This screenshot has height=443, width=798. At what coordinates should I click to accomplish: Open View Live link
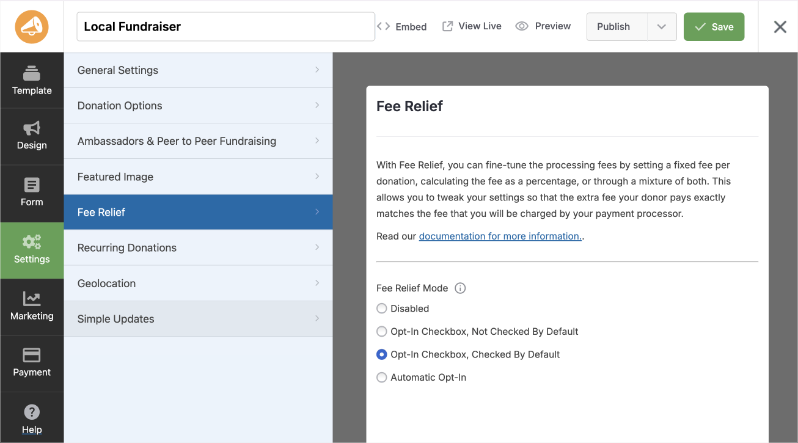pyautogui.click(x=472, y=26)
